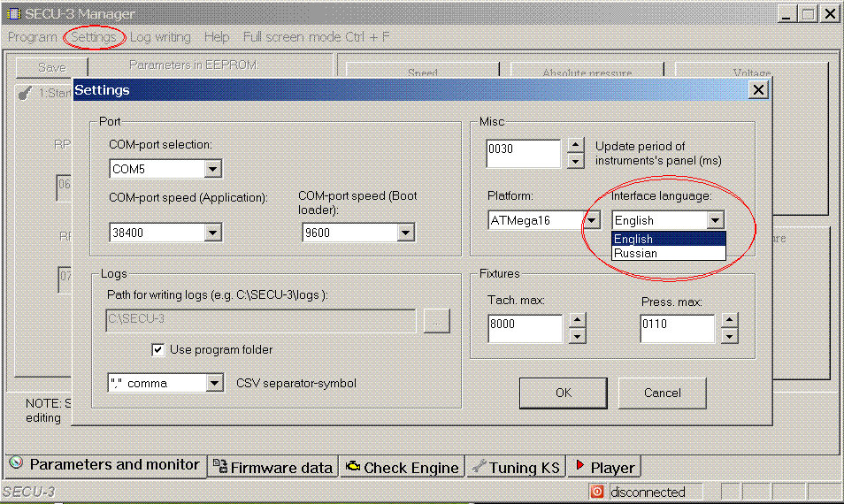Open the Settings menu
844x504 pixels.
(93, 37)
